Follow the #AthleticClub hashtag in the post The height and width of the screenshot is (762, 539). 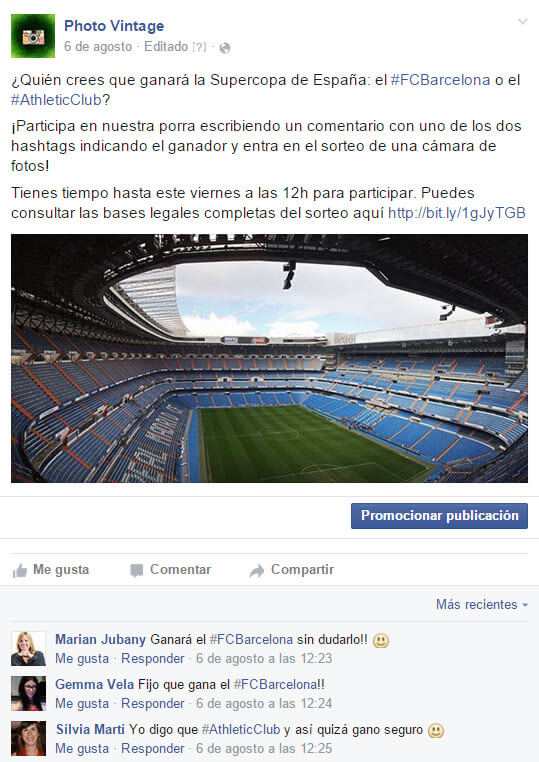click(x=56, y=100)
